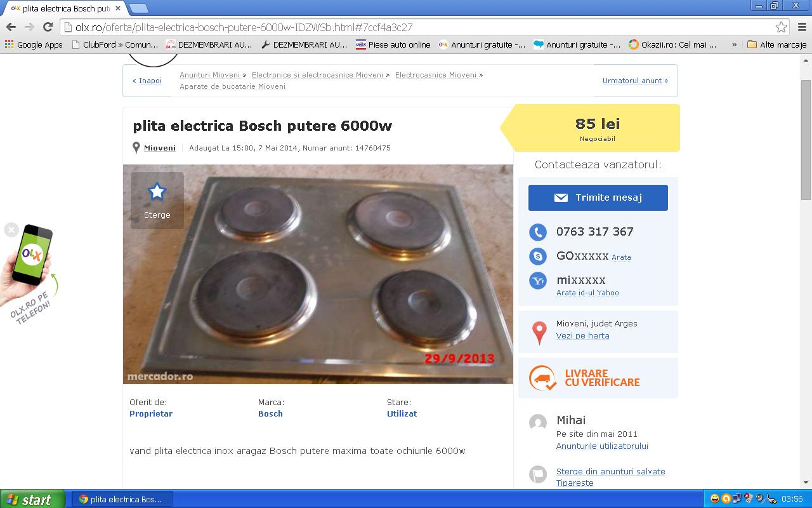
Task: Reload the page with the refresh icon
Action: (48, 27)
